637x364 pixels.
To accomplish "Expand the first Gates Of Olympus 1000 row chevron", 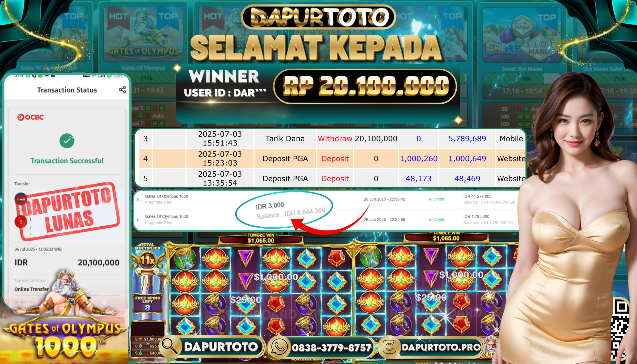I will point(138,199).
